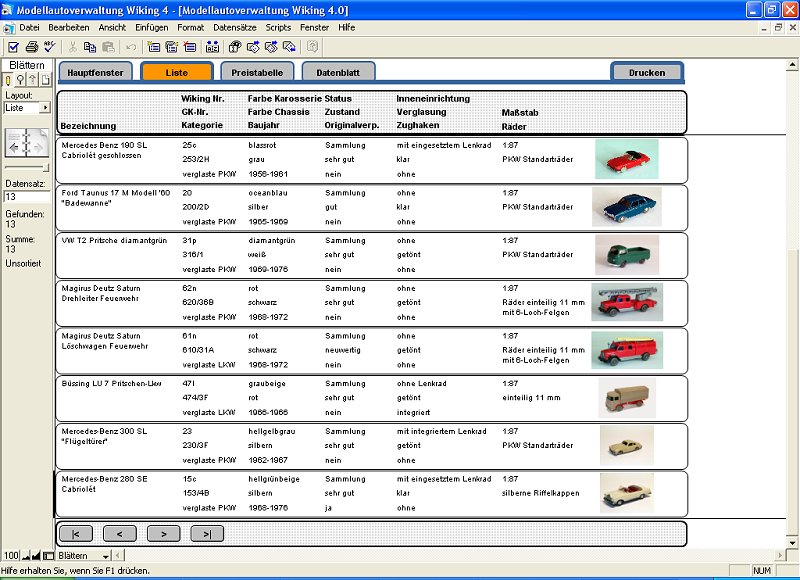The width and height of the screenshot is (800, 580).
Task: Click the Büssing LU 7 truck thumbnail
Action: [x=627, y=398]
